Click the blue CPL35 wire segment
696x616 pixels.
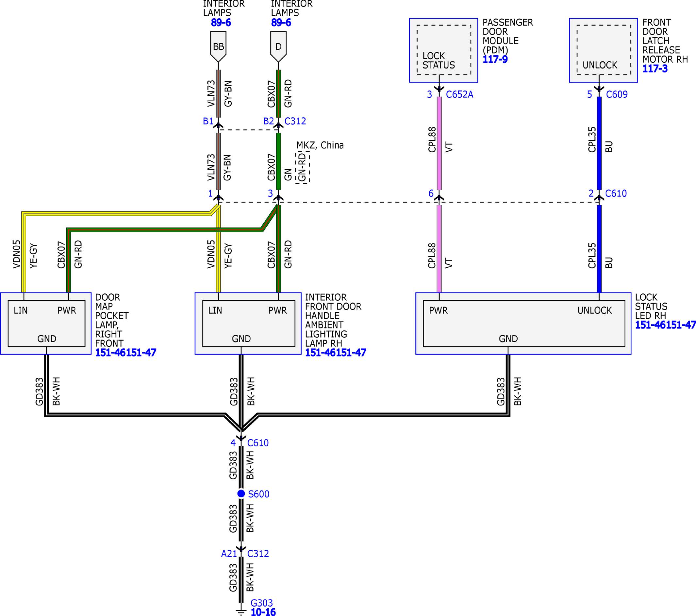click(599, 143)
